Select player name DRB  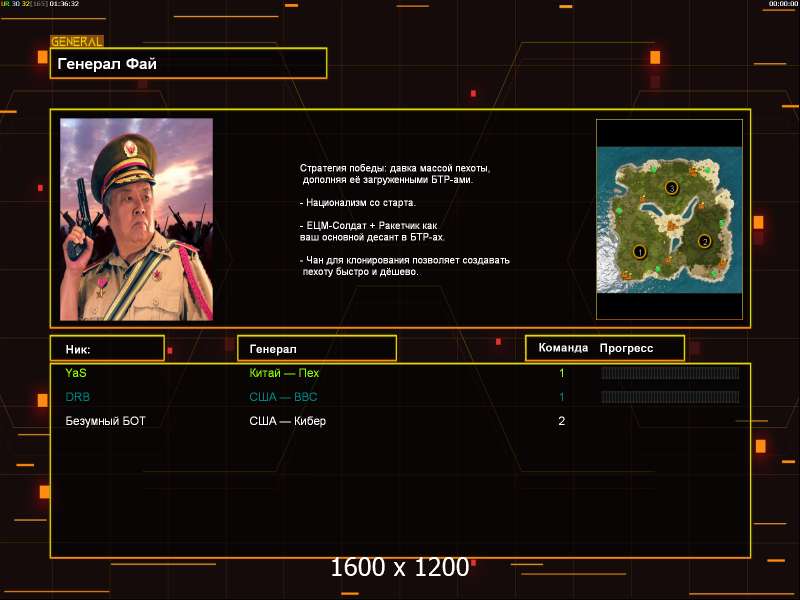pos(77,397)
